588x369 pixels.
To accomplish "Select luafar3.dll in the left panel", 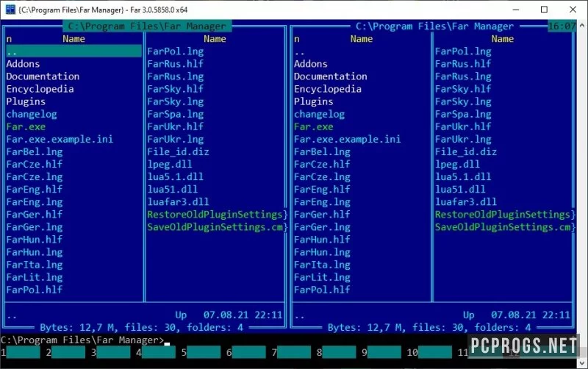I will (178, 202).
